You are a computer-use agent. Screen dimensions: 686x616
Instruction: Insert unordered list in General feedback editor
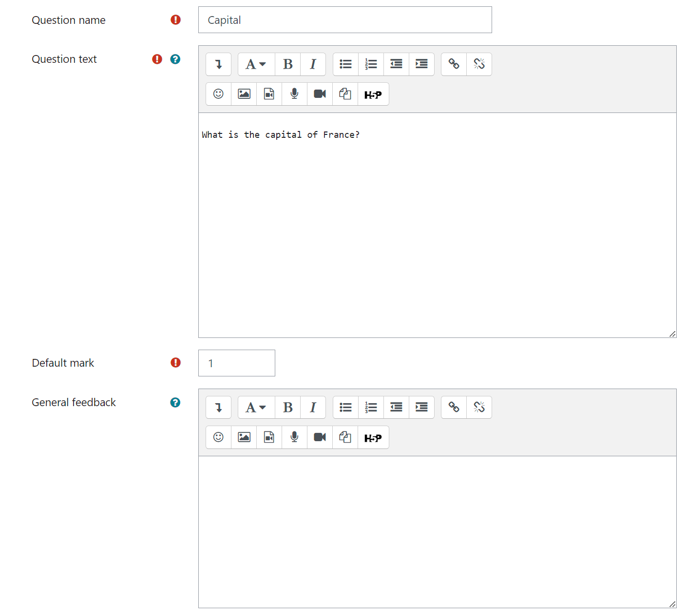pyautogui.click(x=345, y=407)
